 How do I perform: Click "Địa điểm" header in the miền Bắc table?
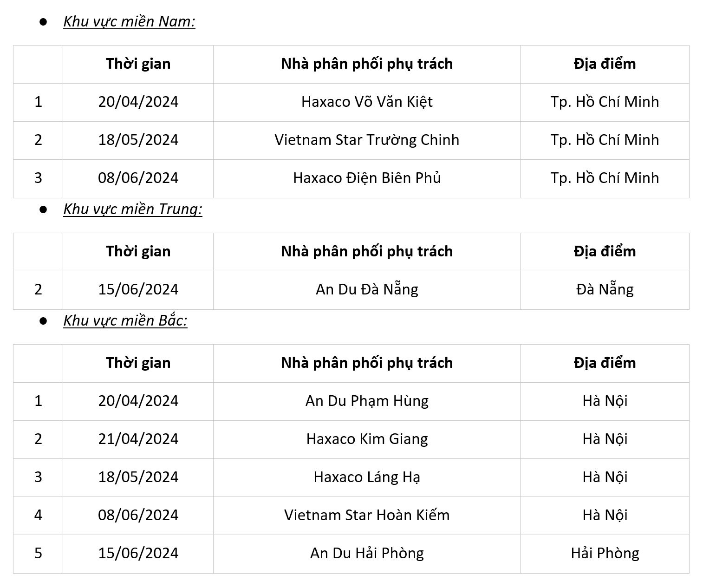click(x=605, y=363)
